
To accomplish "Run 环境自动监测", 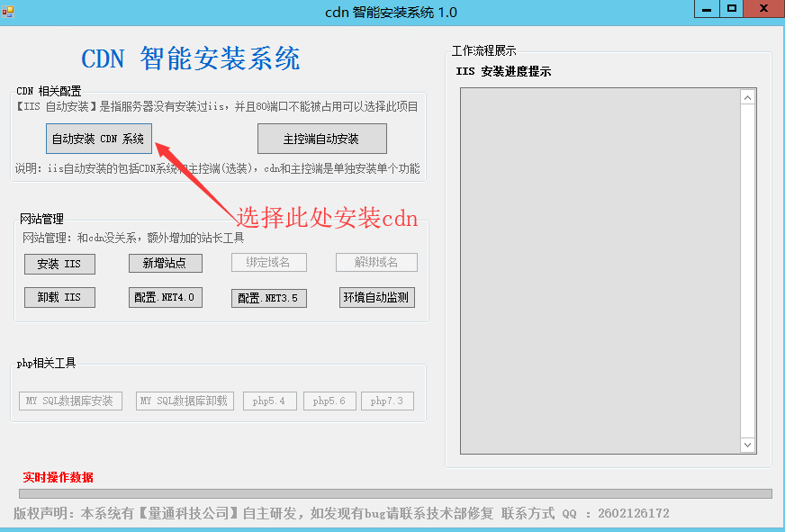I will (x=376, y=297).
